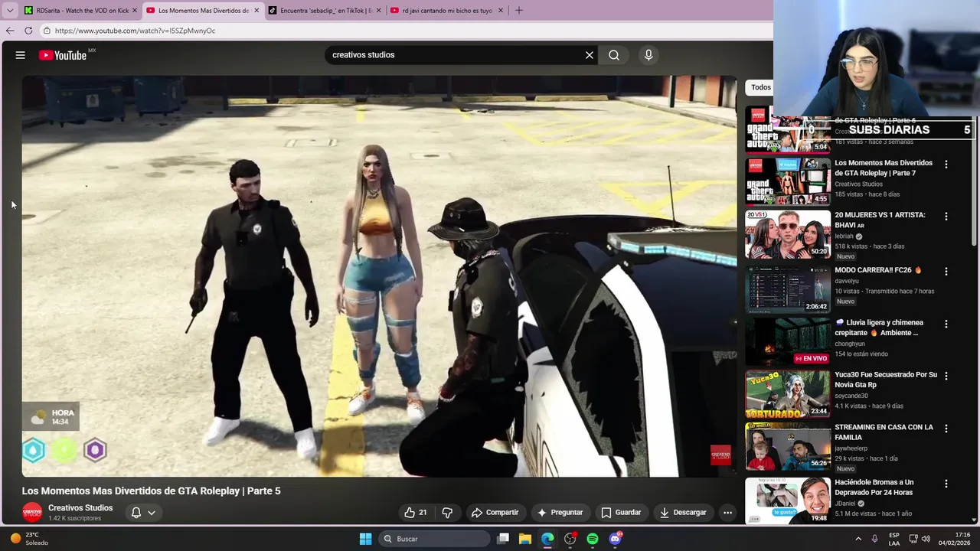Open Lluvia ligera y chimenea live stream

point(788,341)
